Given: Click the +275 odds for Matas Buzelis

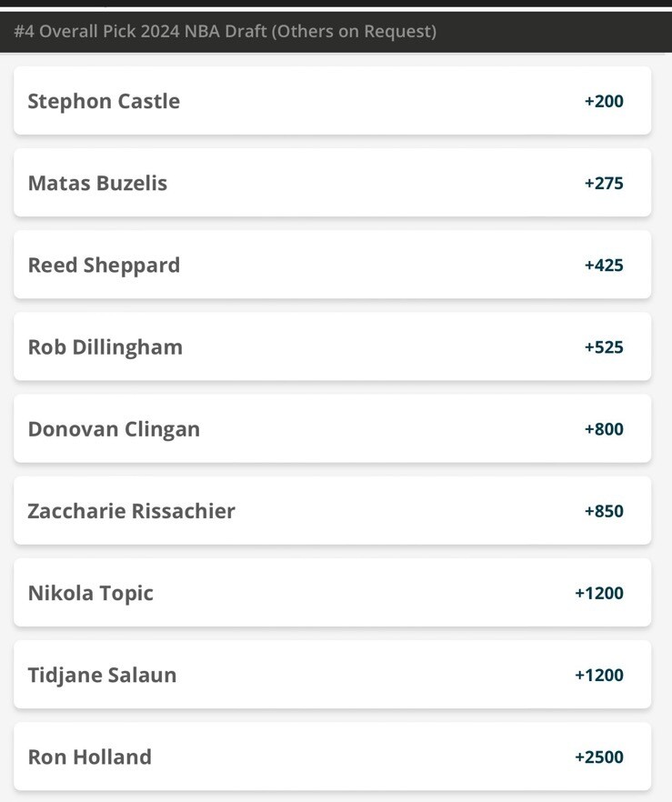Looking at the screenshot, I should [x=604, y=183].
